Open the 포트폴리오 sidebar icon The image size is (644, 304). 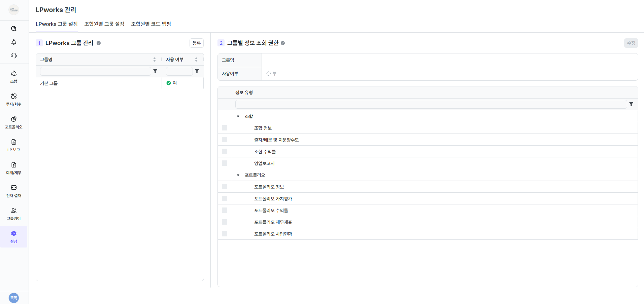click(14, 122)
